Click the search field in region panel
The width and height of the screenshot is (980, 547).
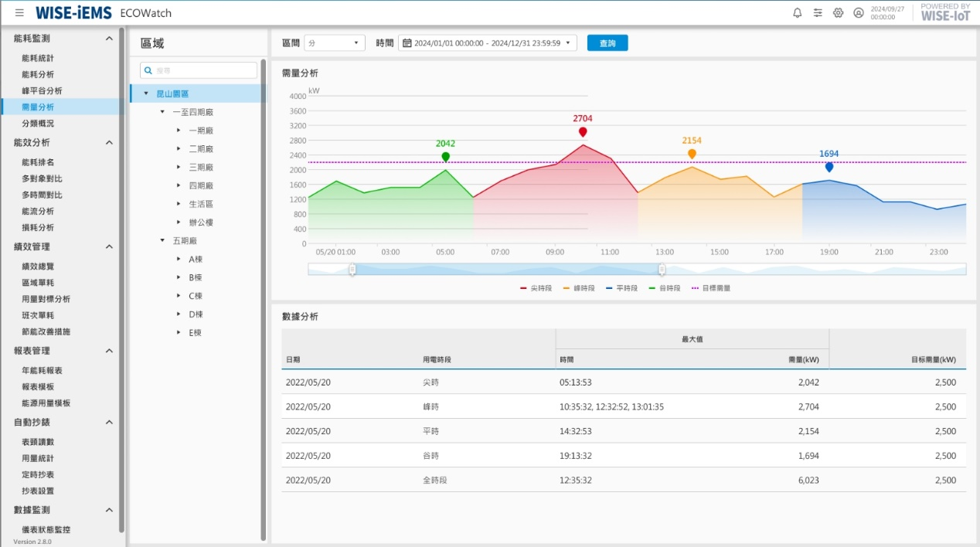[199, 70]
